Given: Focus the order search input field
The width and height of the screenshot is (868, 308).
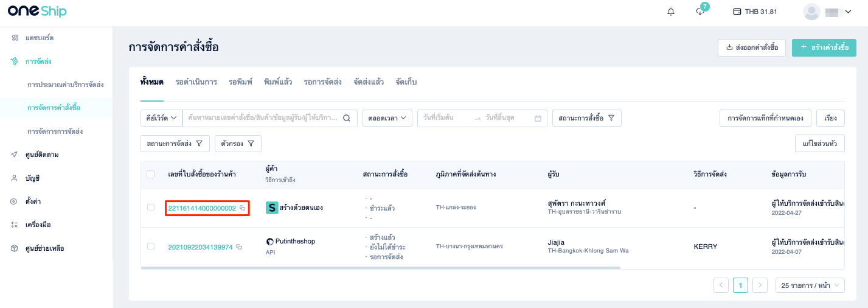Looking at the screenshot, I should (x=263, y=118).
